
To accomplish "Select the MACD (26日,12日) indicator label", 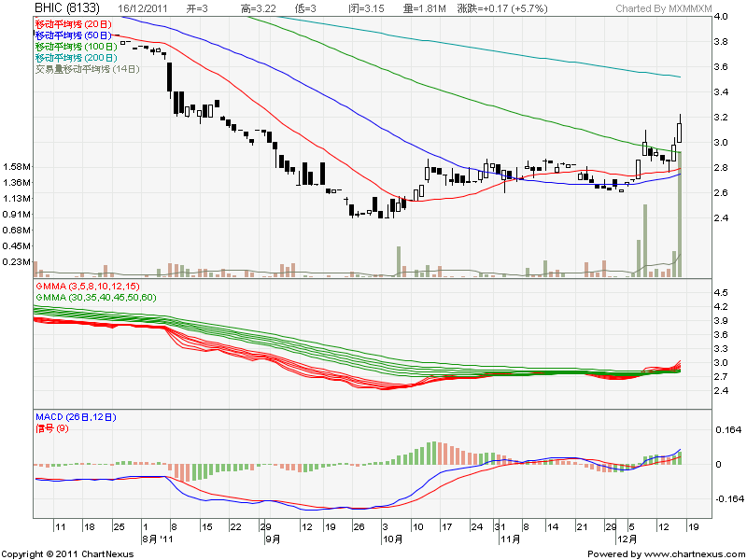I will click(80, 414).
